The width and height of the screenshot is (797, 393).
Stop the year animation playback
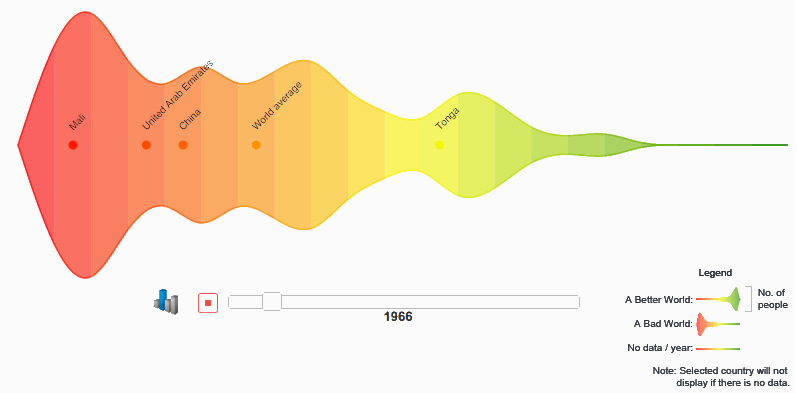click(x=208, y=303)
